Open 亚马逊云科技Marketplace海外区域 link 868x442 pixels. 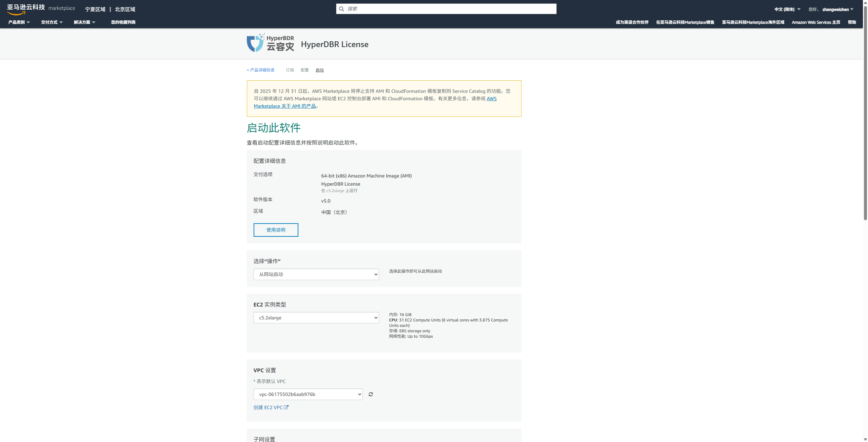pos(753,22)
